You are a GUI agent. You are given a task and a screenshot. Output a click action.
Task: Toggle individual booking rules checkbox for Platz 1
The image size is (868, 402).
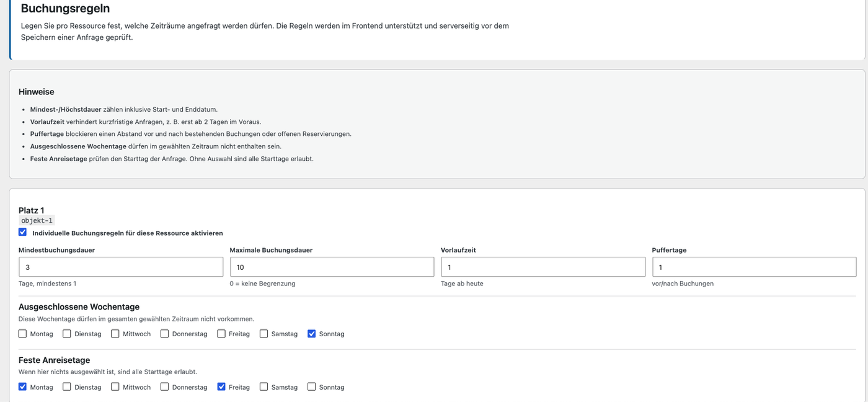click(x=23, y=232)
